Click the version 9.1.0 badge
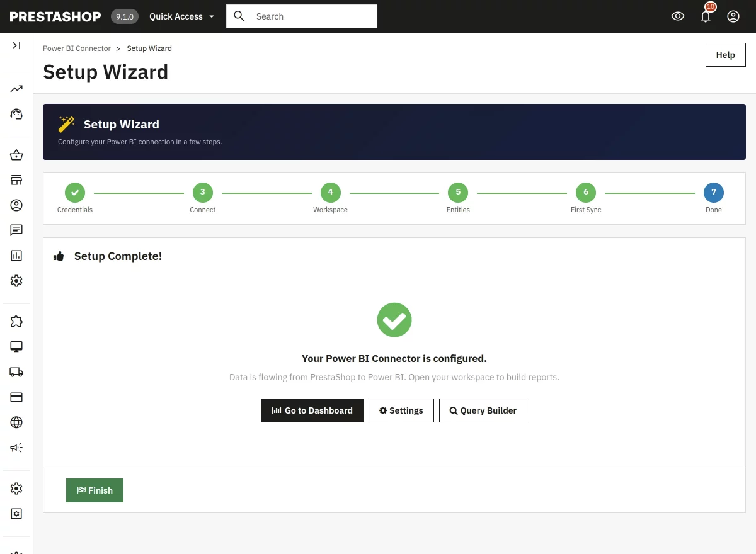 [124, 16]
